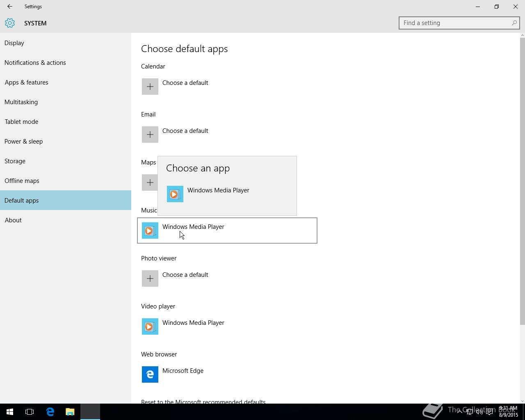
Task: Click the network tray icon
Action: [469, 412]
